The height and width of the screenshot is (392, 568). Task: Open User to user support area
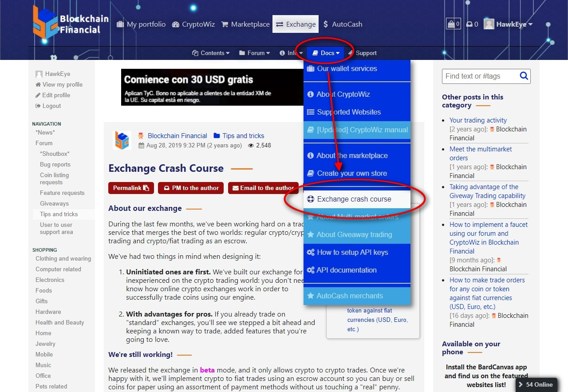tap(56, 228)
